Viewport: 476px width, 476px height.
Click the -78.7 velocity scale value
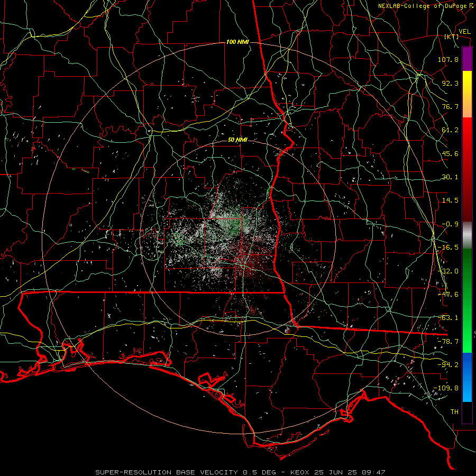pos(448,342)
